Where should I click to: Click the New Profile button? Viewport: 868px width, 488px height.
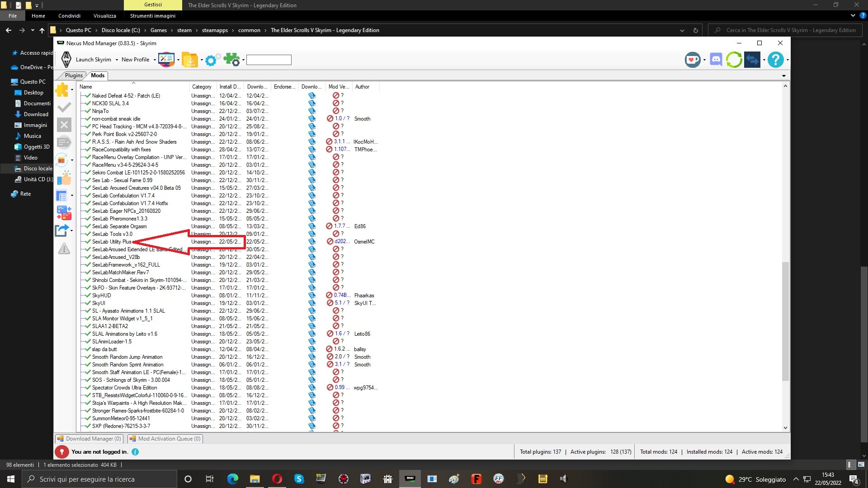pos(135,60)
